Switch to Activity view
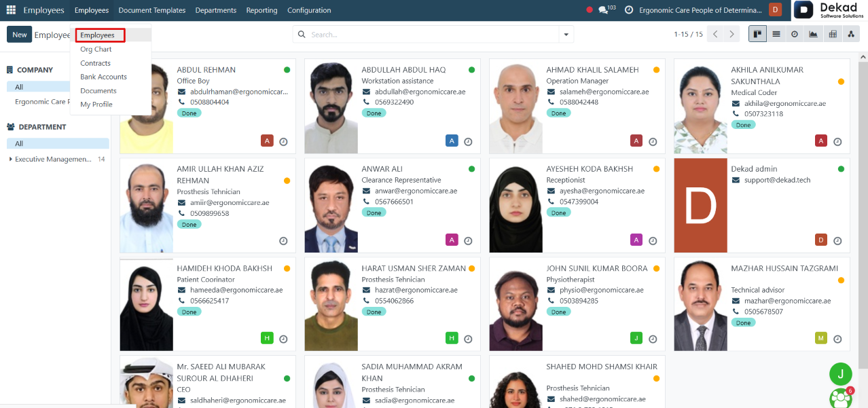Screen dimensions: 868x408 (795, 34)
